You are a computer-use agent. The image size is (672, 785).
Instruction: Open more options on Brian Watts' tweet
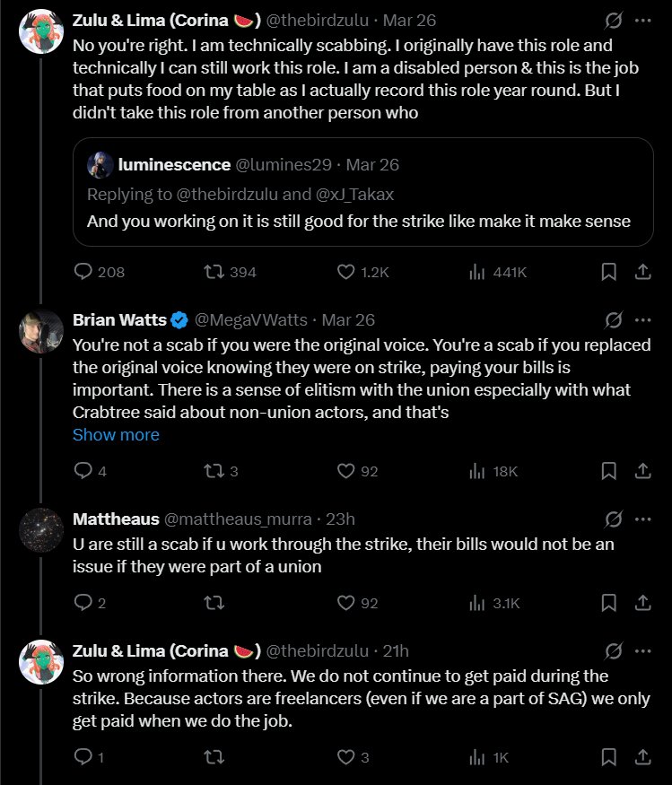(643, 320)
